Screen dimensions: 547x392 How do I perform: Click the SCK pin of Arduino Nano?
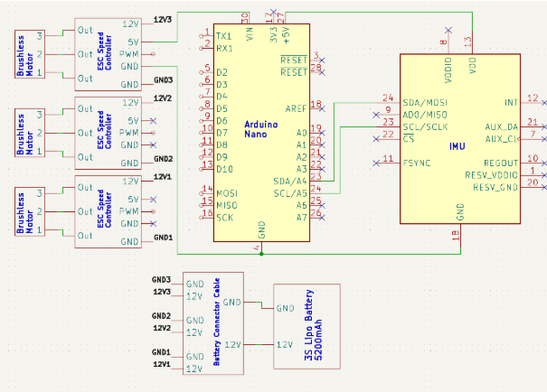click(x=224, y=218)
